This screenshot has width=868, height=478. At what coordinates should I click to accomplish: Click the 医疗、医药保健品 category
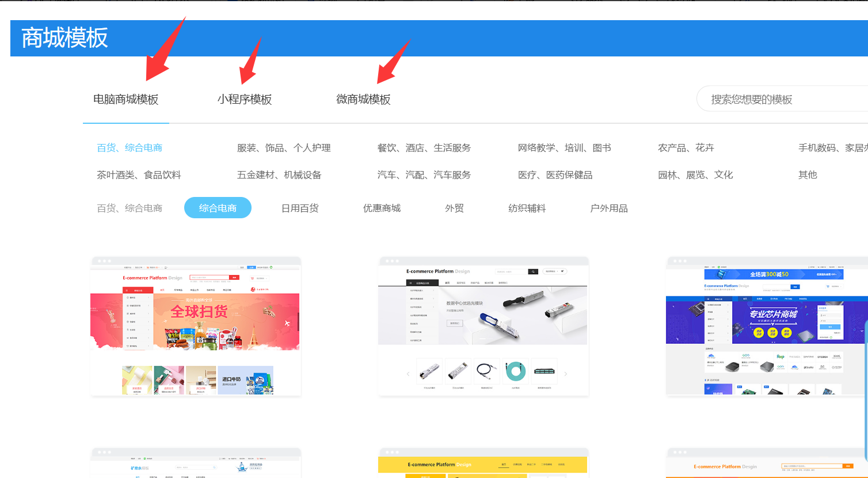pyautogui.click(x=555, y=175)
